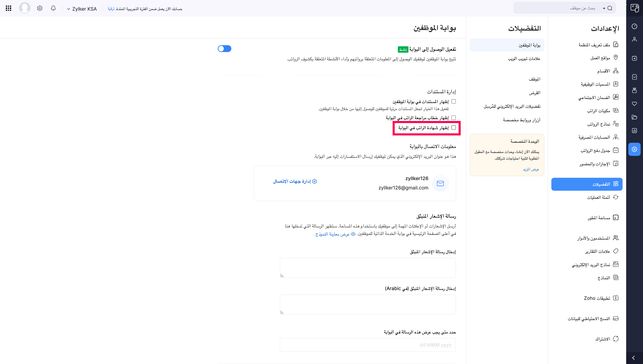643x364 pixels.
Task: Click the user profile avatar
Action: [25, 8]
